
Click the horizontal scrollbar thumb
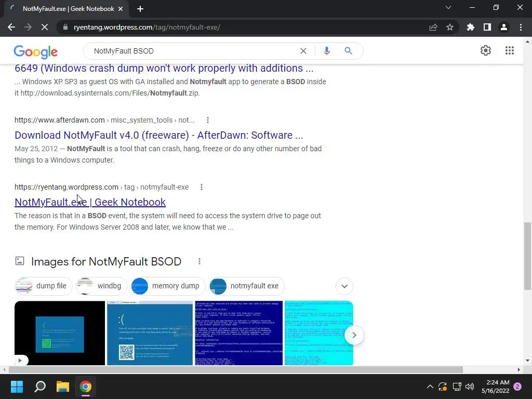point(236,369)
